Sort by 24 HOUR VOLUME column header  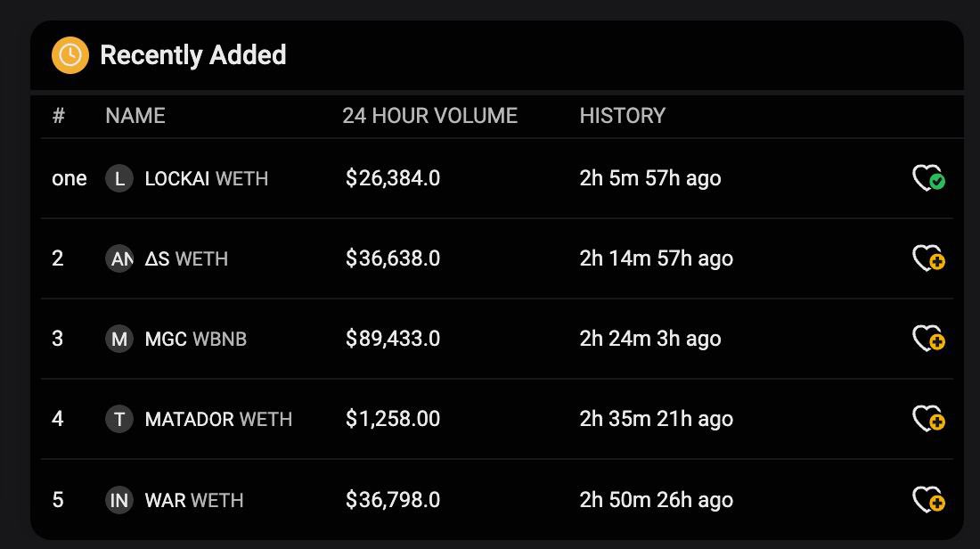coord(430,116)
